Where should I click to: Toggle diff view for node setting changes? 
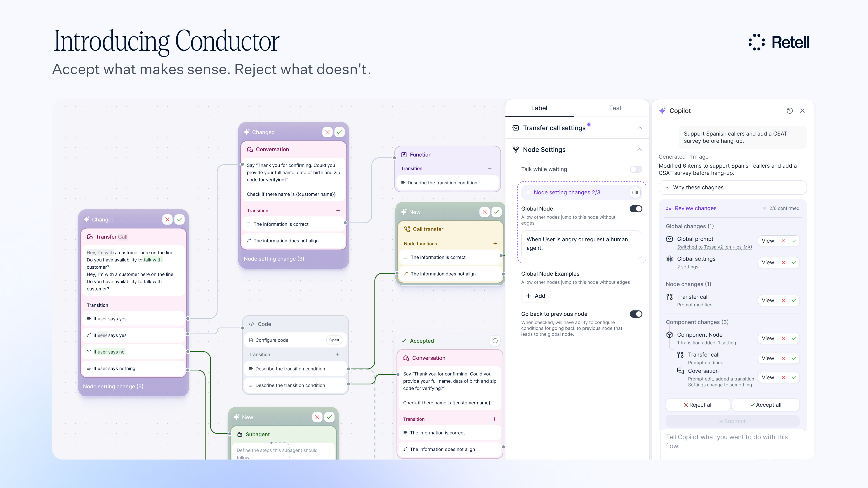(x=635, y=193)
